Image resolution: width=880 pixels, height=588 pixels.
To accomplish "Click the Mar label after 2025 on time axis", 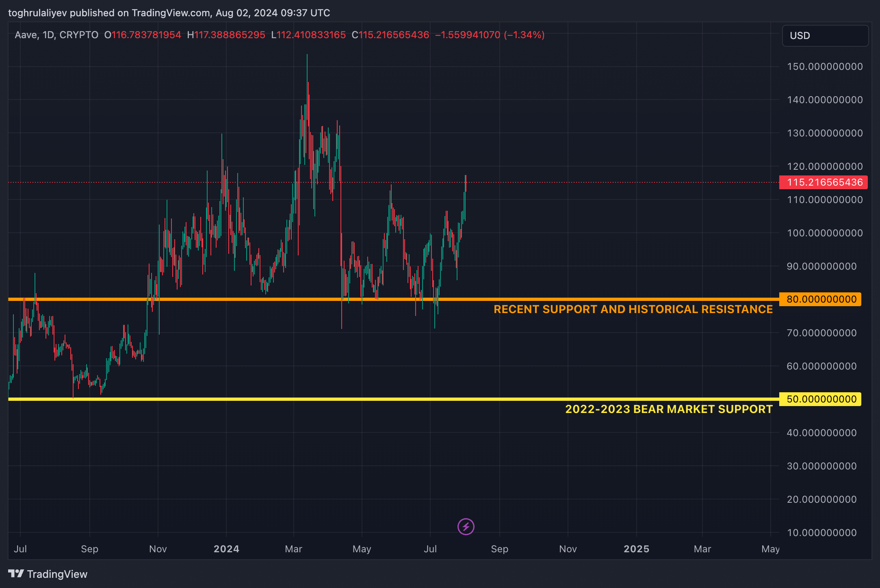I will (702, 549).
